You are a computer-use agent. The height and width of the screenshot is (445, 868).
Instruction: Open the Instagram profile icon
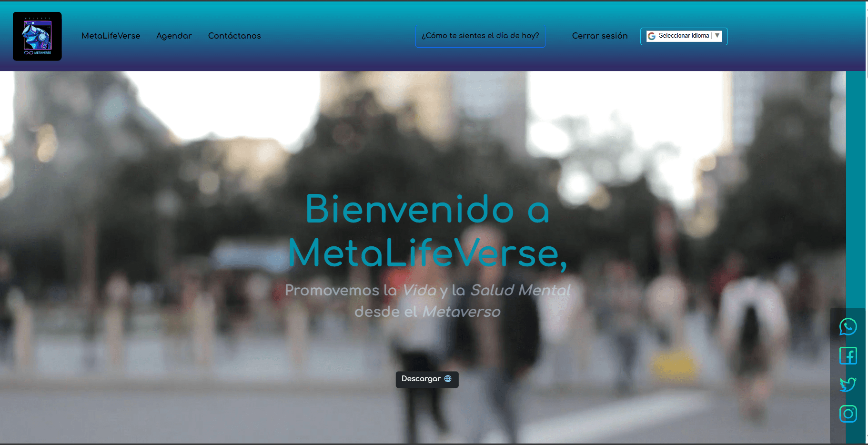[x=848, y=414]
